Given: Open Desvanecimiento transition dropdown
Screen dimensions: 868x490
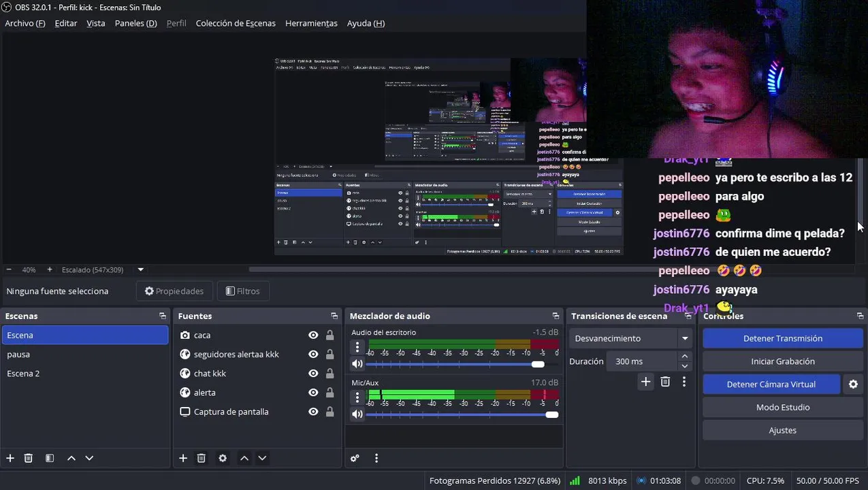Looking at the screenshot, I should pyautogui.click(x=631, y=338).
